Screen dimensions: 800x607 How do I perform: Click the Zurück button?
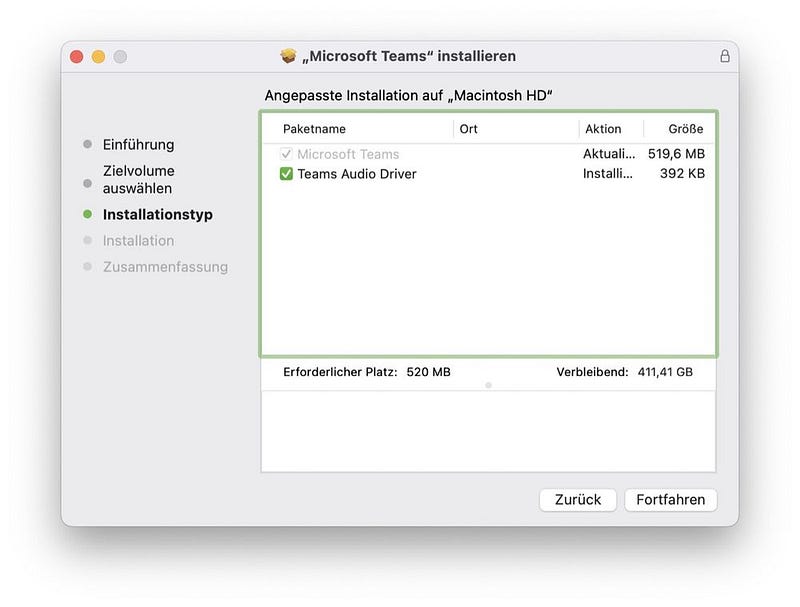[x=578, y=499]
